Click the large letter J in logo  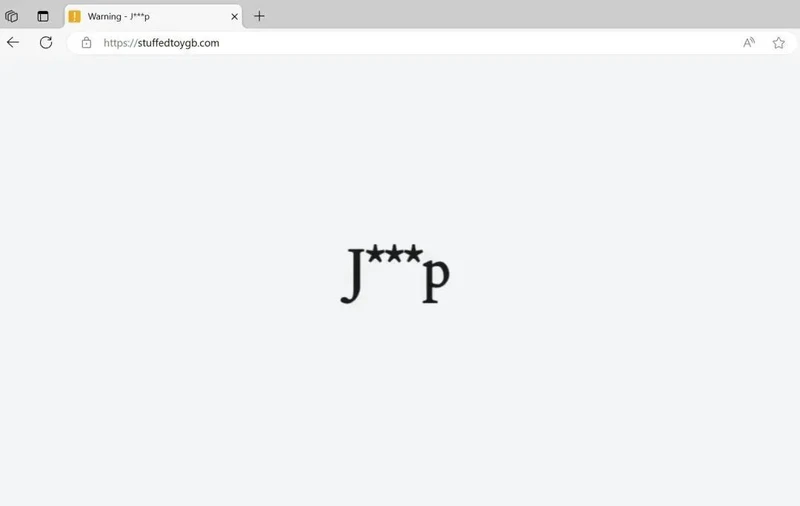coord(353,275)
